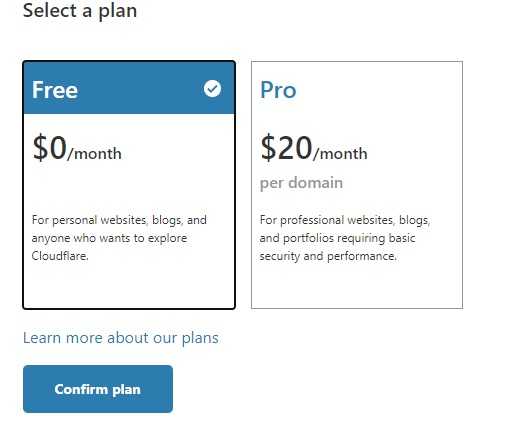Click the $0/month price text

tap(77, 148)
